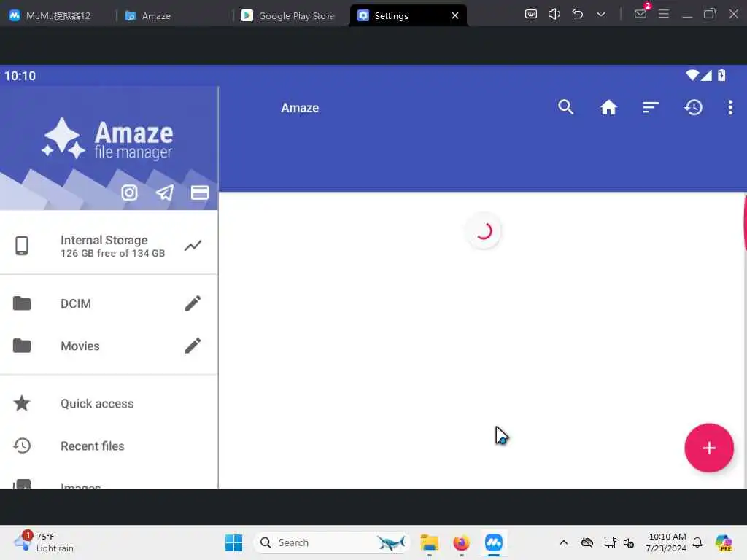This screenshot has width=747, height=560.
Task: Close the Settings tab
Action: (x=455, y=16)
